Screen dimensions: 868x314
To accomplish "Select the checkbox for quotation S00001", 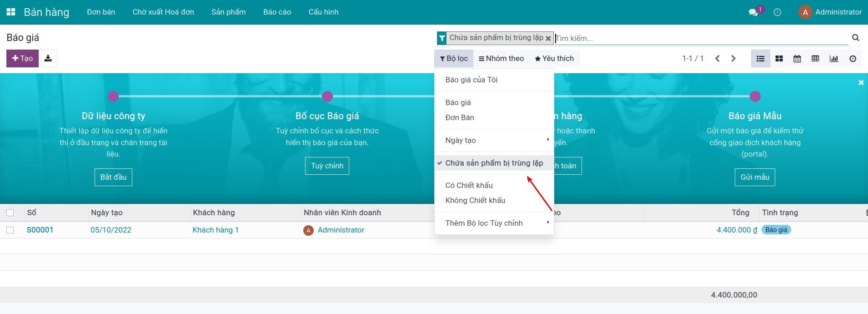I will point(10,230).
